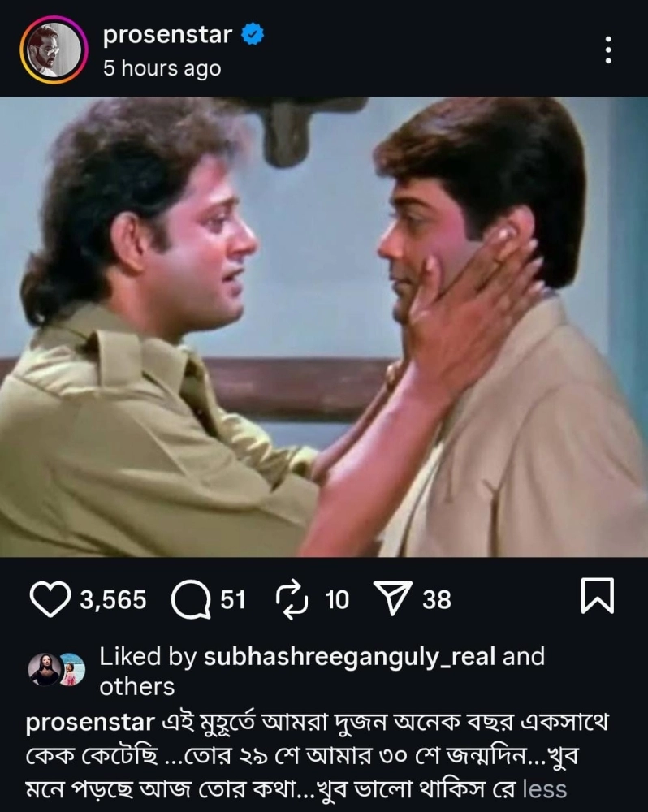The height and width of the screenshot is (812, 648).
Task: Tap the '5 hours ago' timestamp
Action: pyautogui.click(x=162, y=68)
